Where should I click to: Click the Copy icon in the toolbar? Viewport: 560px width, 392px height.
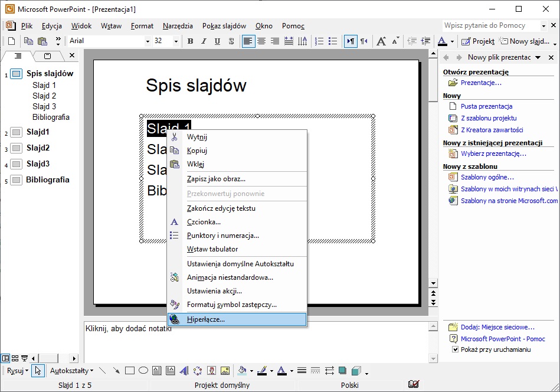[x=28, y=41]
